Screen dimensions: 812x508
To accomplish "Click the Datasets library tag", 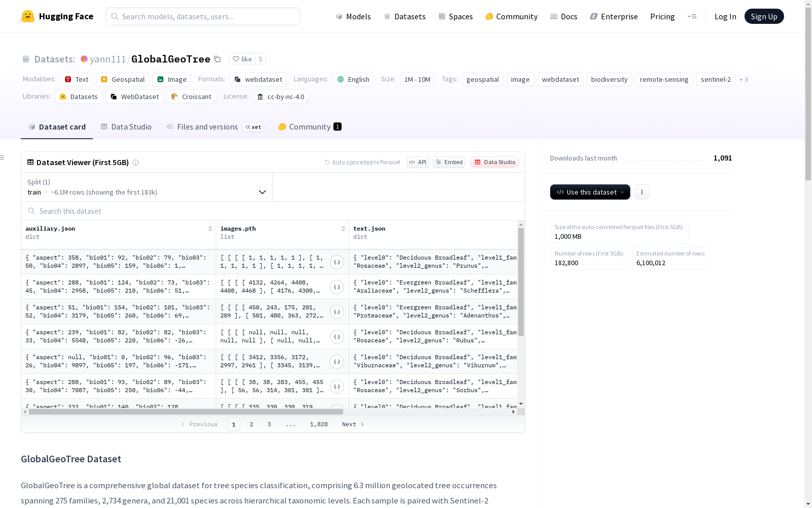I will (x=79, y=97).
